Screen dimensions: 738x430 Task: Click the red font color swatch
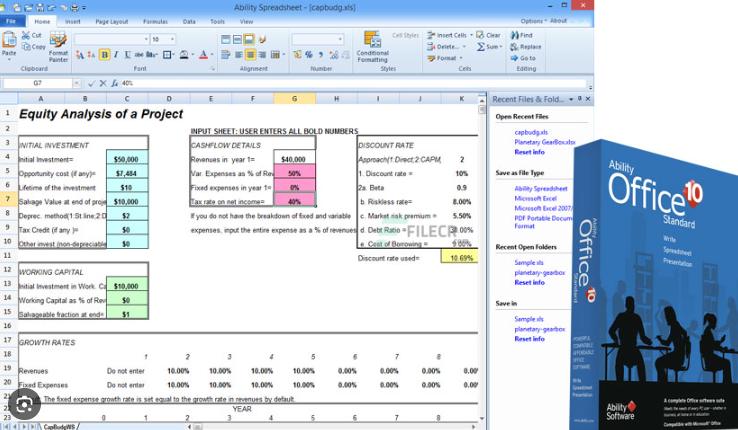click(x=203, y=55)
